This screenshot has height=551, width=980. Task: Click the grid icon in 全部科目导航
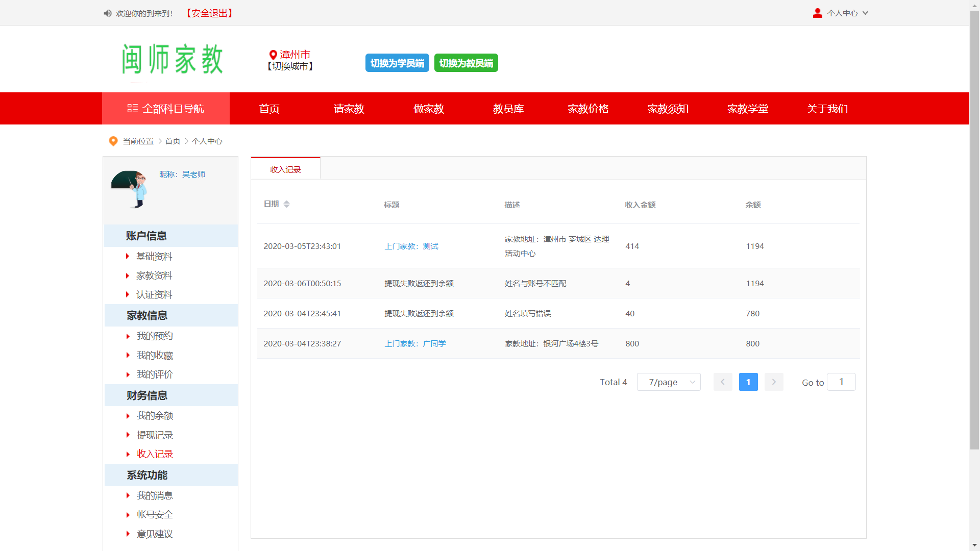pos(133,108)
